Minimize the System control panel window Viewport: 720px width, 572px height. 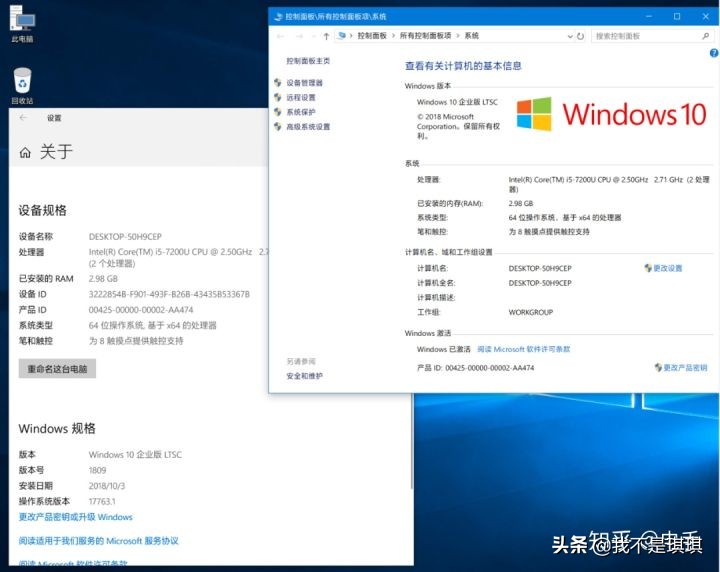[649, 17]
